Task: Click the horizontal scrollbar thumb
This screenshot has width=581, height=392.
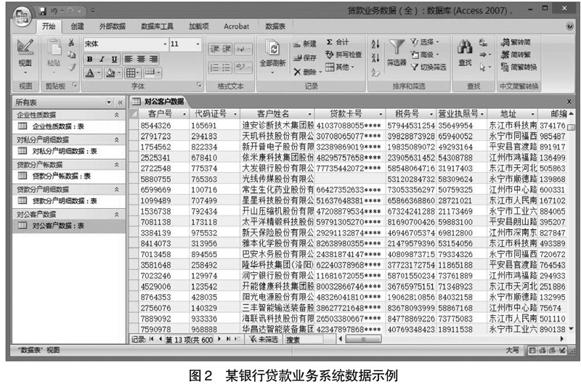Action: 363,339
